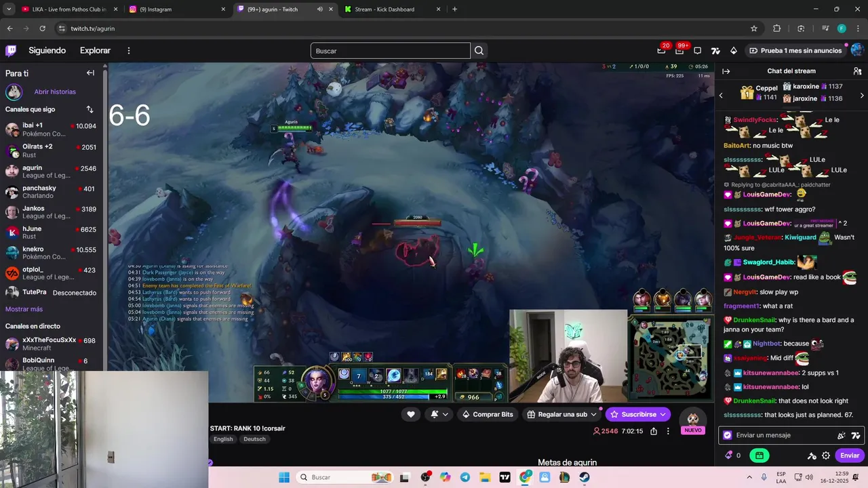Open the Twitch home logo

[11, 51]
